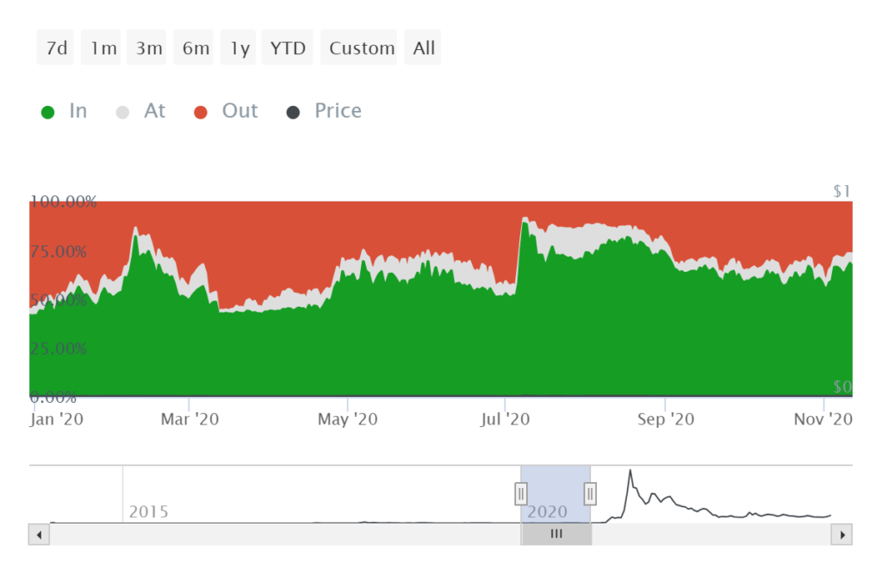Show the 1y time range

click(x=239, y=48)
